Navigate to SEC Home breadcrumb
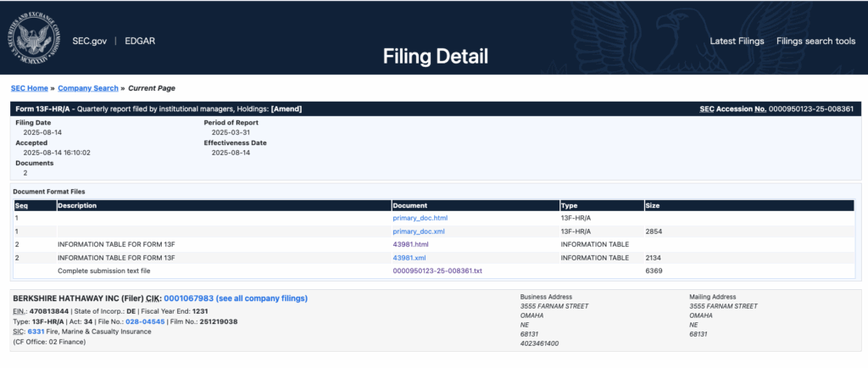 click(x=29, y=88)
